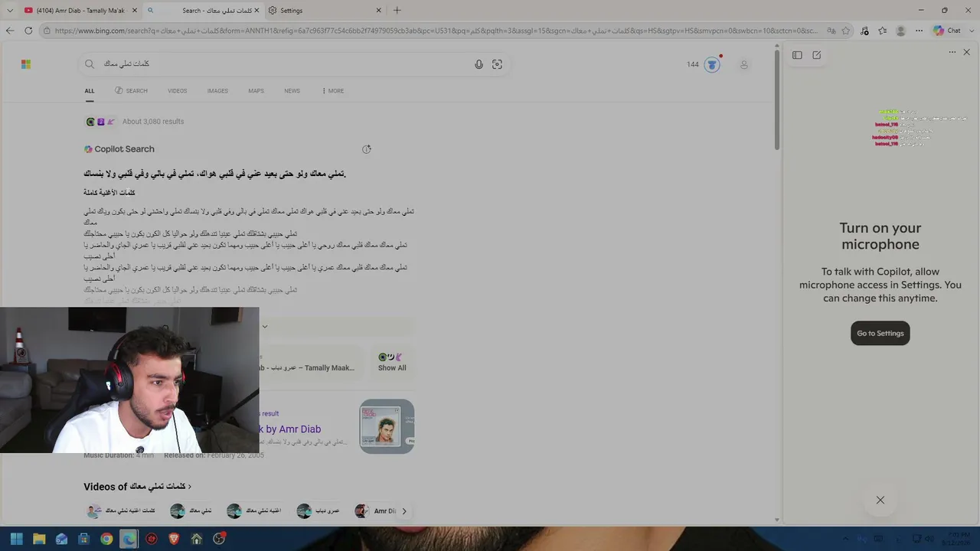Add this page to favorites with star icon

[846, 31]
